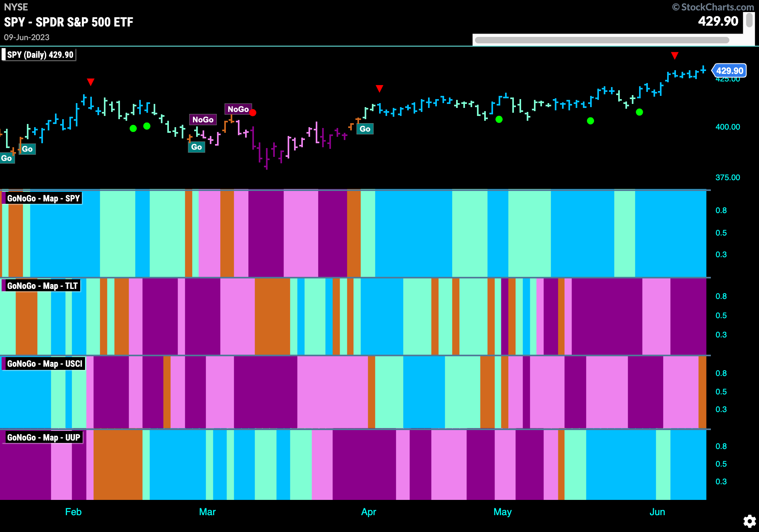Click the 09-Jun-2023 date text
This screenshot has height=532, width=759.
pyautogui.click(x=26, y=37)
